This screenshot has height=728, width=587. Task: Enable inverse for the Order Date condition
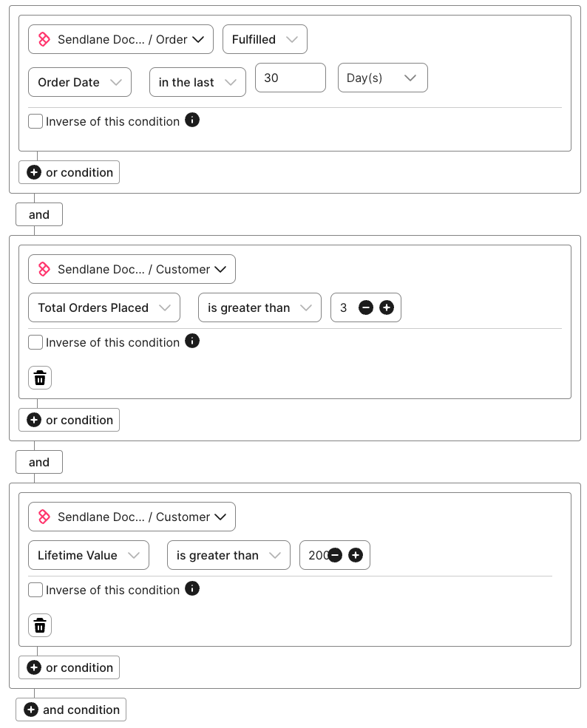tap(35, 121)
